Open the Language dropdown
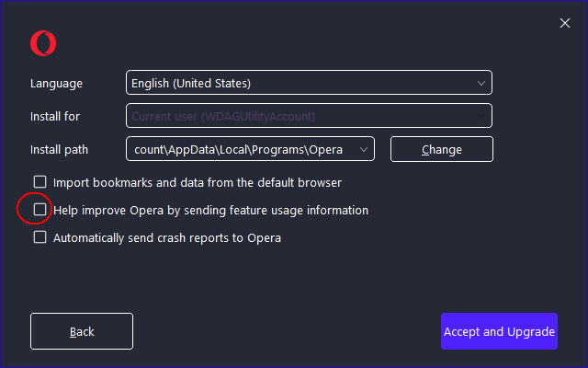 tap(309, 83)
